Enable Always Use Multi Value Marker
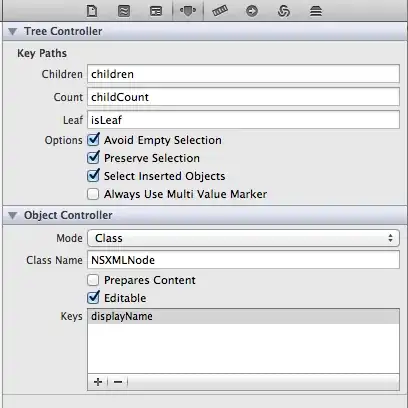This screenshot has width=408, height=408. 93,194
